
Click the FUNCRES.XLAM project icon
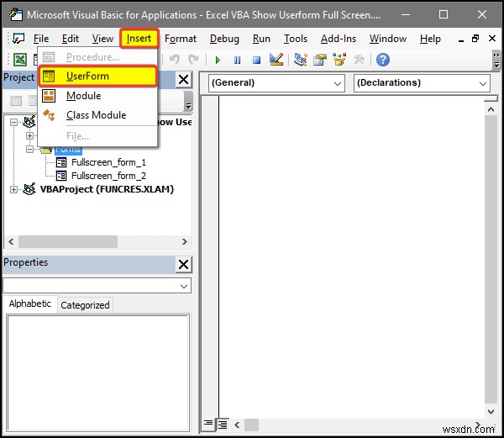coord(29,189)
